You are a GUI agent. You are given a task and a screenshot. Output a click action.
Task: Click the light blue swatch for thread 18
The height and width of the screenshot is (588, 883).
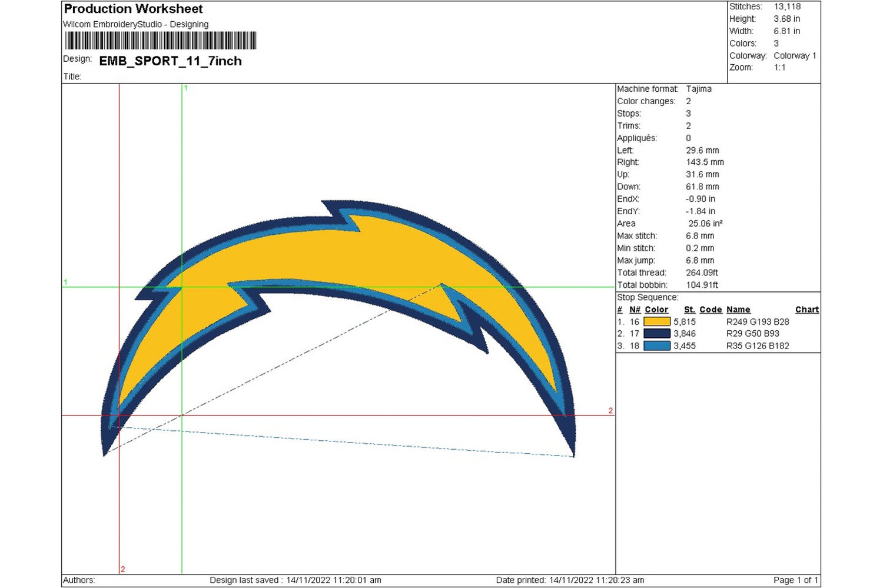(x=658, y=346)
